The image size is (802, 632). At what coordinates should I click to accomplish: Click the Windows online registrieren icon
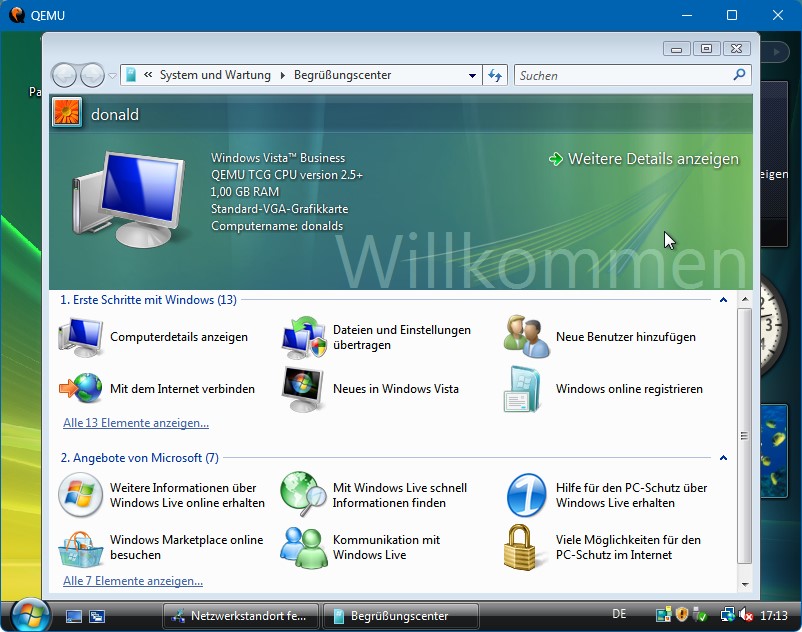(x=524, y=389)
